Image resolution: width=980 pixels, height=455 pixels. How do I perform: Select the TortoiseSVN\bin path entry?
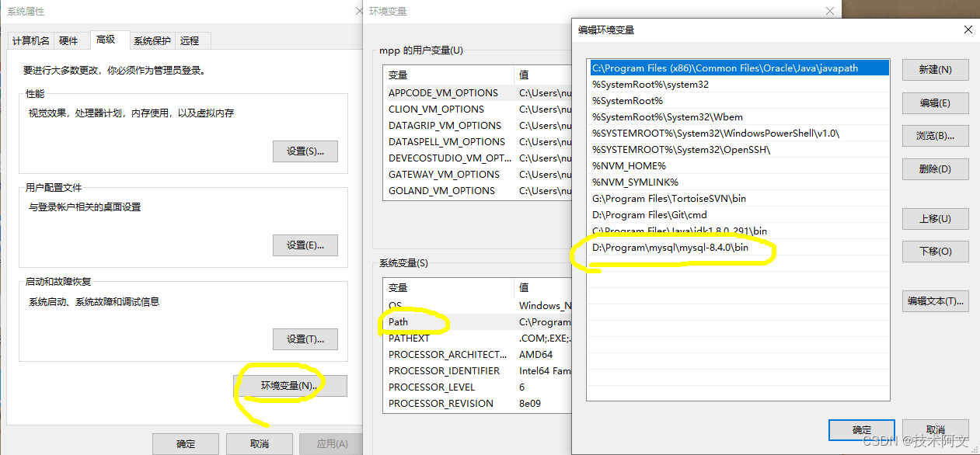tap(738, 199)
